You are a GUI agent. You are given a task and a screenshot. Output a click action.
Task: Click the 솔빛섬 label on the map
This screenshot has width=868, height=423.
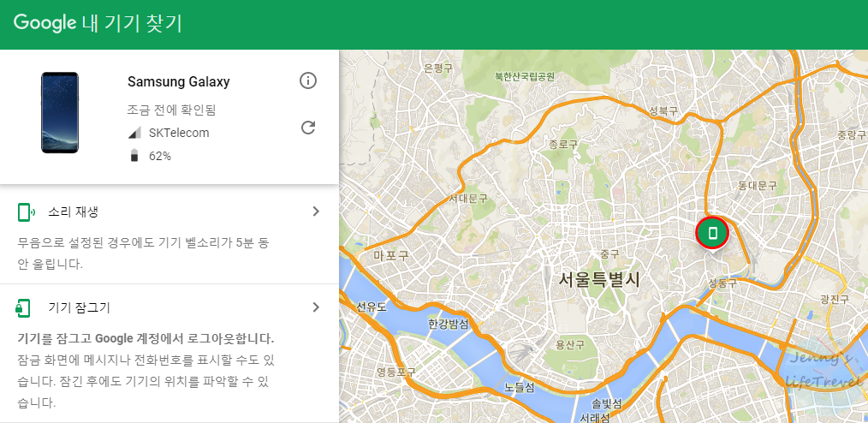[606, 402]
